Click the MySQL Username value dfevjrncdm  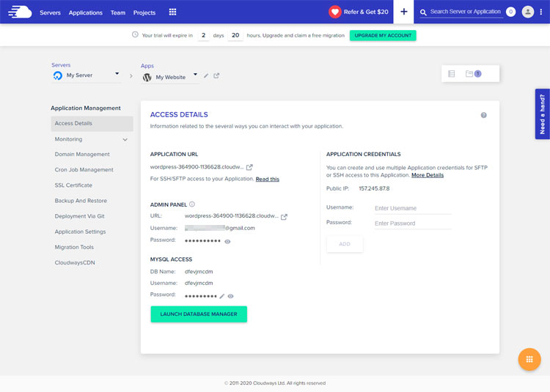pos(199,283)
